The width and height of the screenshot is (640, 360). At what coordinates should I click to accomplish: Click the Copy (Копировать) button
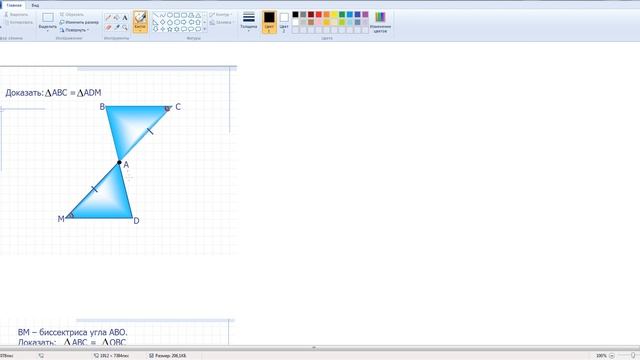18,22
